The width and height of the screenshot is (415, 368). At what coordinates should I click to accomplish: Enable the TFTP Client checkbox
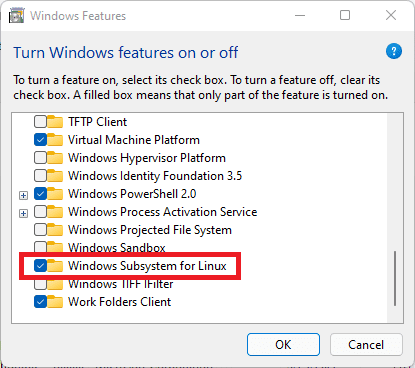tap(40, 122)
